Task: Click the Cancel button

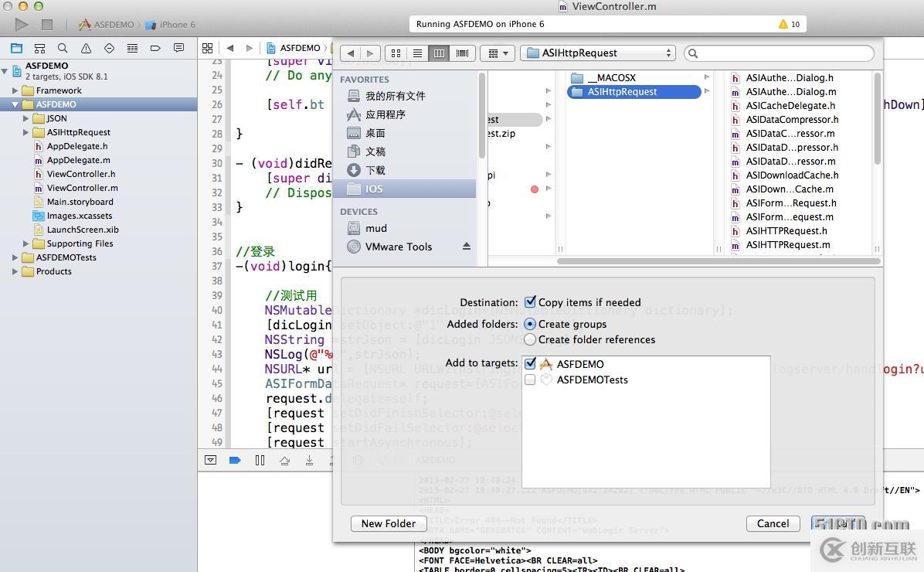Action: 773,523
